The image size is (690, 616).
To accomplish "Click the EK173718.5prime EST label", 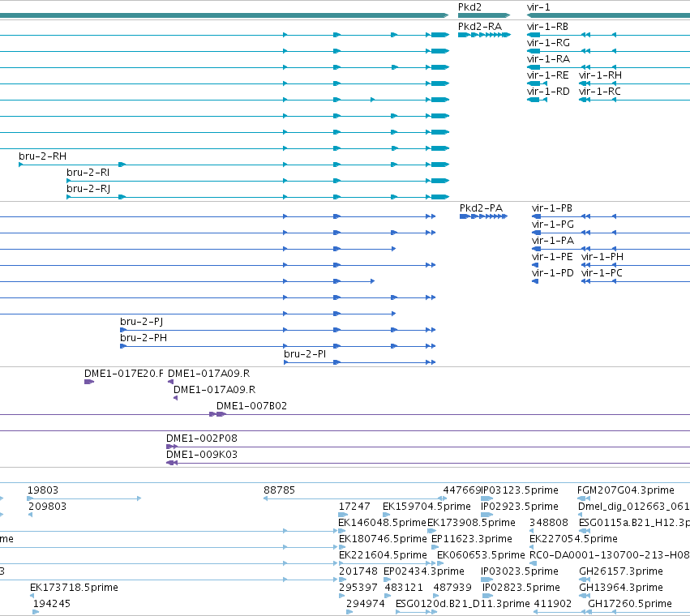I will click(x=74, y=588).
